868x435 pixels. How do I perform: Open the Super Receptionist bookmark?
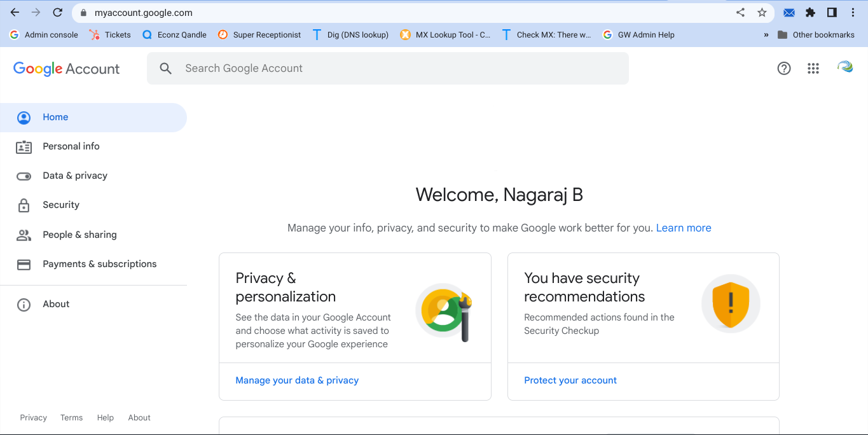pos(259,35)
